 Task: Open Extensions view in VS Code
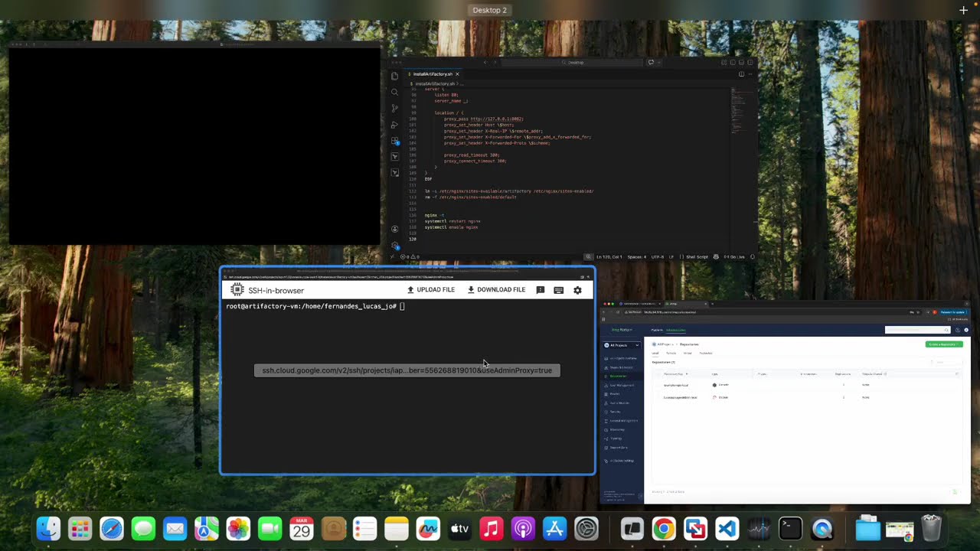[394, 141]
